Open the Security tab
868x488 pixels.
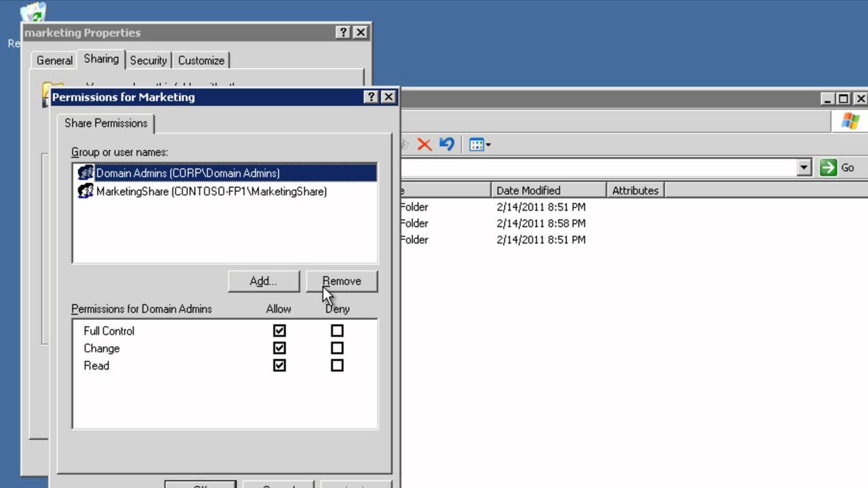click(x=149, y=60)
